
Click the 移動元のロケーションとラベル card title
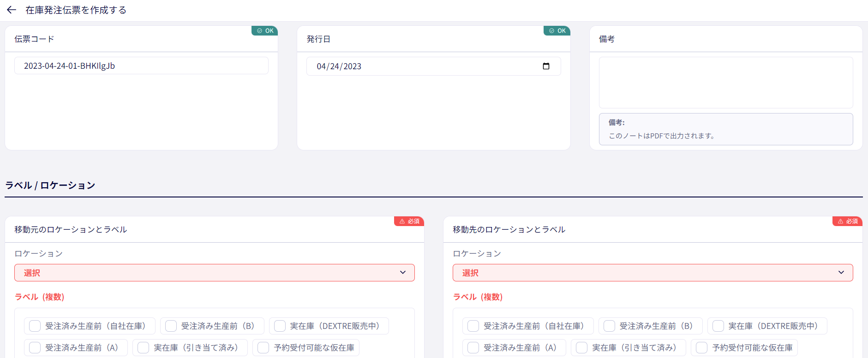(71, 229)
